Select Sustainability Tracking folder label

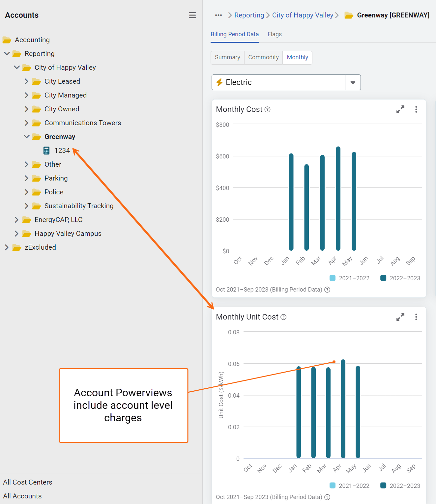pyautogui.click(x=79, y=206)
